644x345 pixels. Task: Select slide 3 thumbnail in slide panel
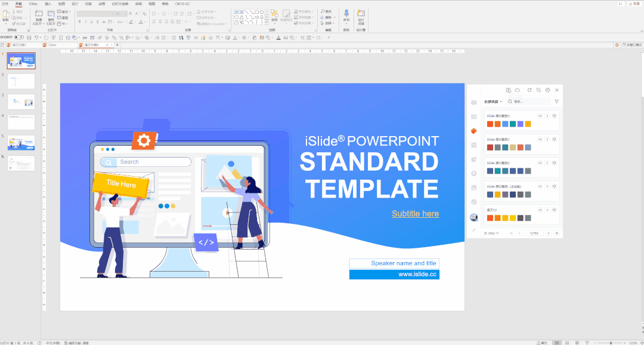21,101
